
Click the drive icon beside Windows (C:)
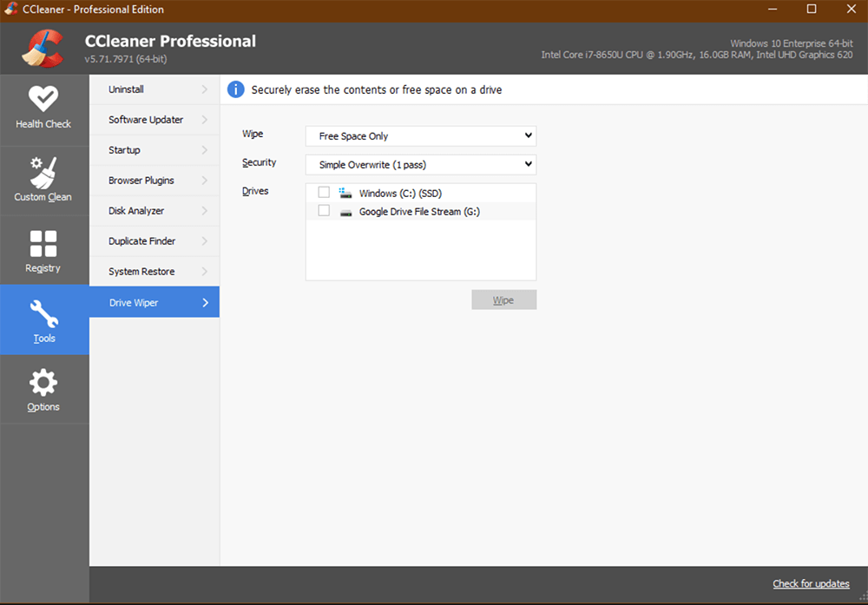click(x=345, y=192)
